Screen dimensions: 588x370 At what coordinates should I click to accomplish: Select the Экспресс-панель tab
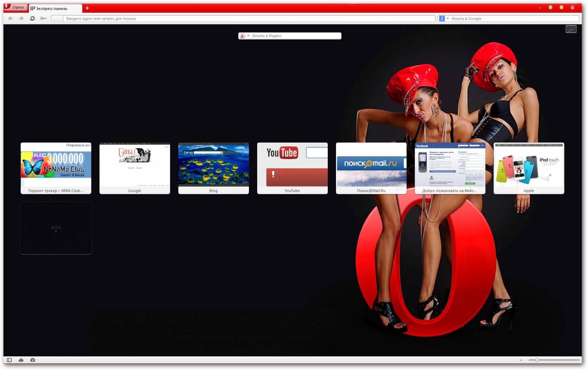tap(55, 8)
